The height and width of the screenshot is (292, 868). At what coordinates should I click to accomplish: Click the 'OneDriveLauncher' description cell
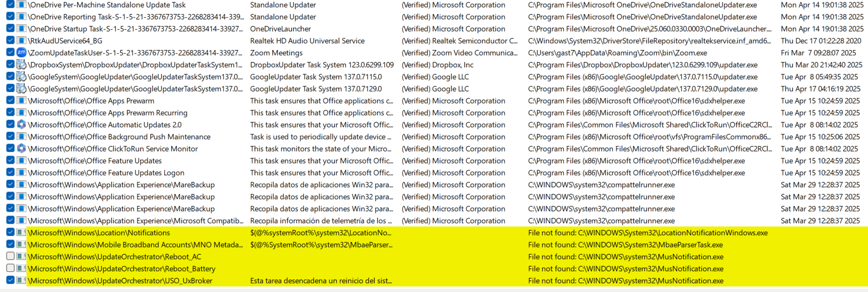click(281, 29)
